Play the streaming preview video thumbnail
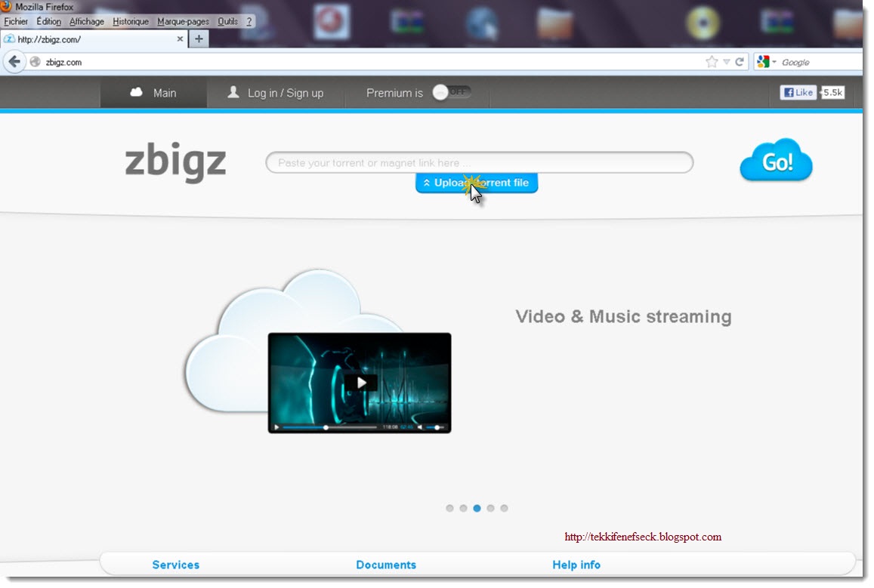Screen dimensions: 874x588 (x=360, y=383)
